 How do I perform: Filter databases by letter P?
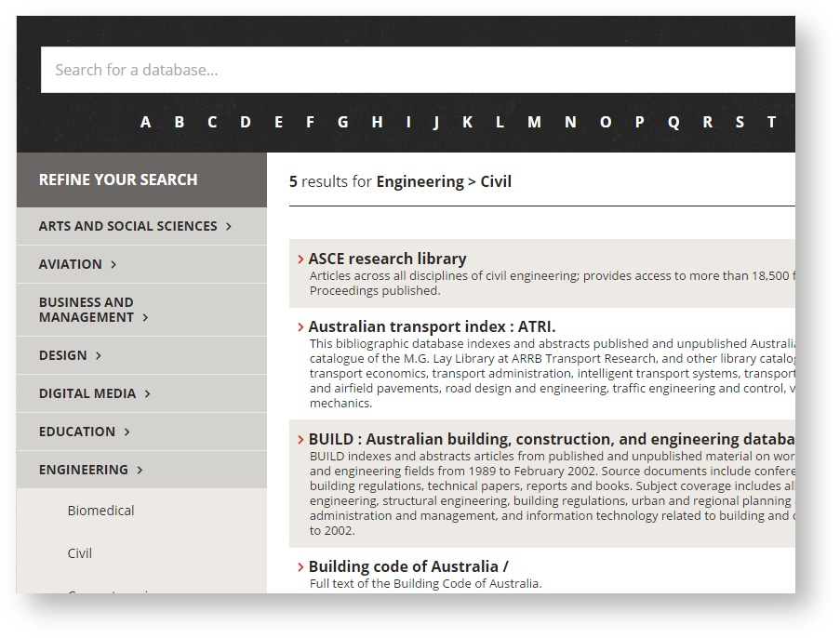coord(640,122)
